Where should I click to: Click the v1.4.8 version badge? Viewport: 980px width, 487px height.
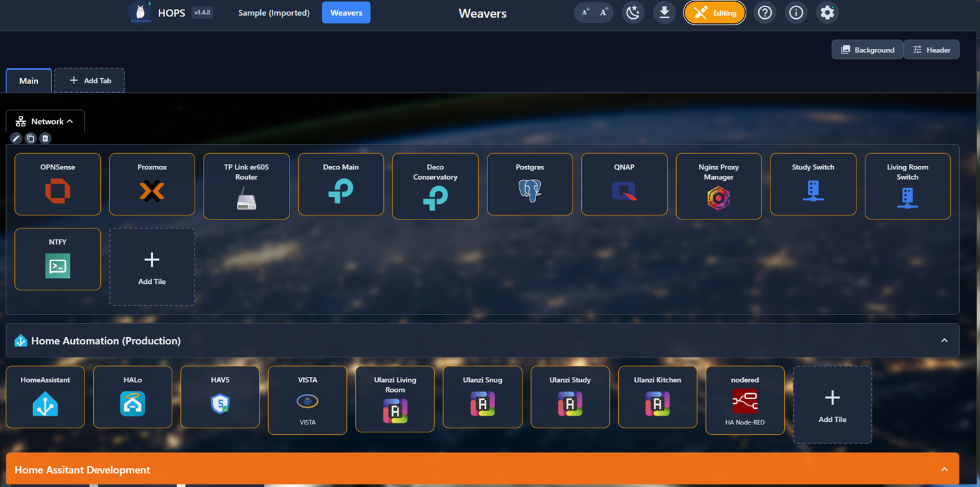click(x=202, y=12)
